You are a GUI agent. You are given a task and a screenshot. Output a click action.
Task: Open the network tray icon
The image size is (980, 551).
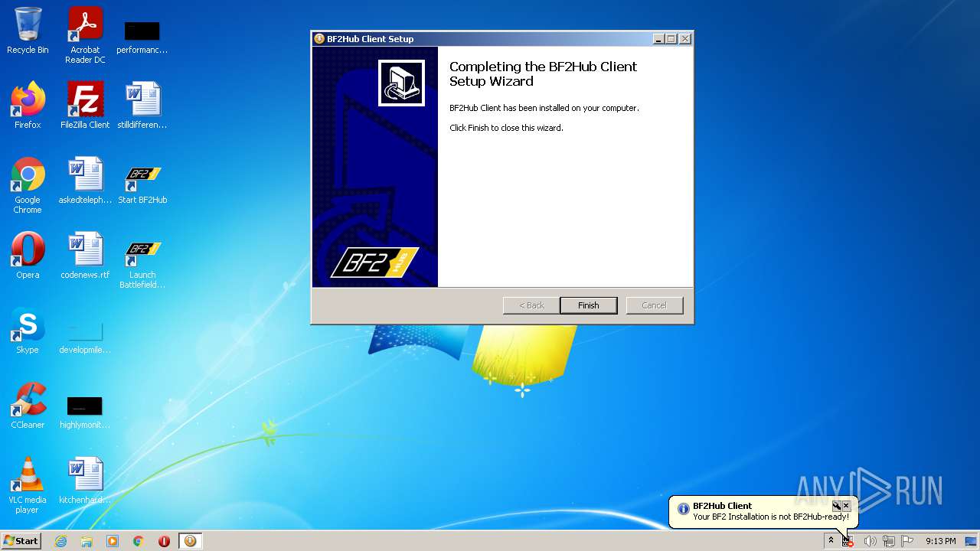(889, 541)
